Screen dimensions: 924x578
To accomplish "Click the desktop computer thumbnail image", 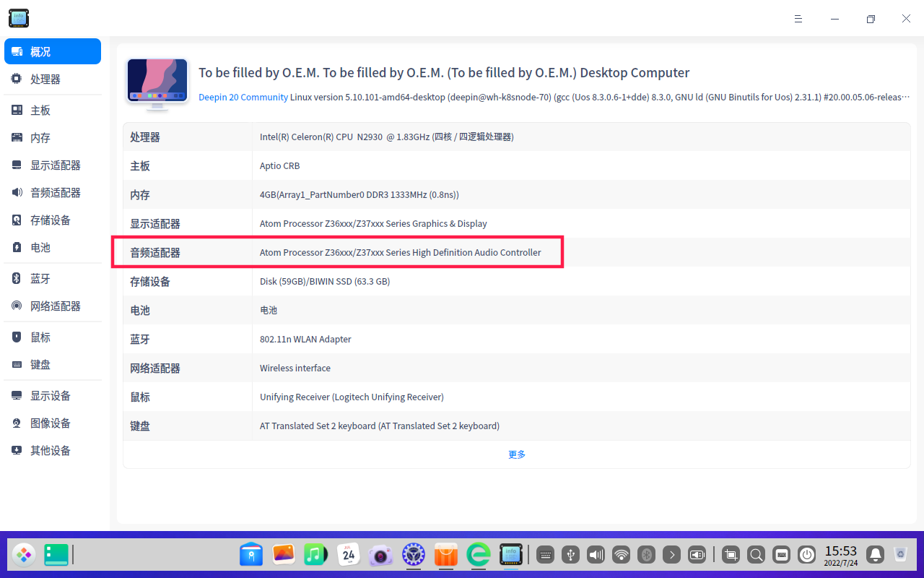I will tap(157, 85).
